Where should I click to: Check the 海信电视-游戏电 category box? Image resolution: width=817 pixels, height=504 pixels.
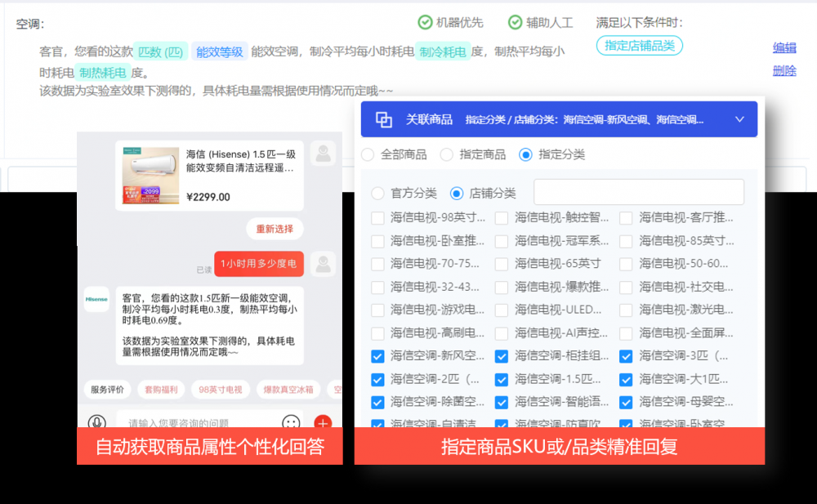377,310
